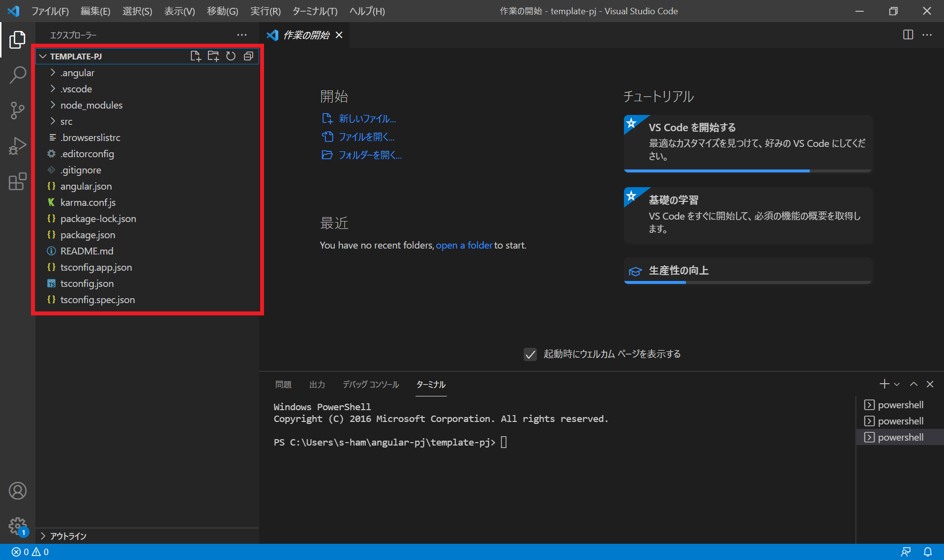The height and width of the screenshot is (560, 944).
Task: Click the 'open a folder' link
Action: pos(464,245)
